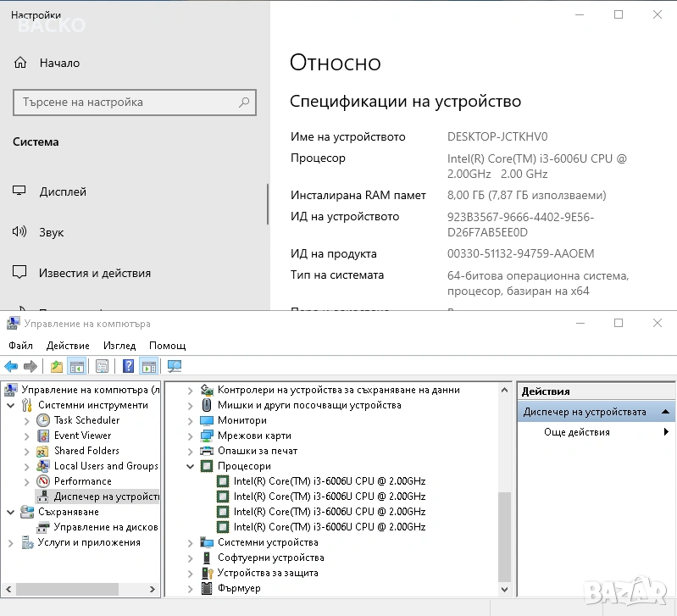Select Performance in the system tools tree
The image size is (677, 616).
coord(82,481)
